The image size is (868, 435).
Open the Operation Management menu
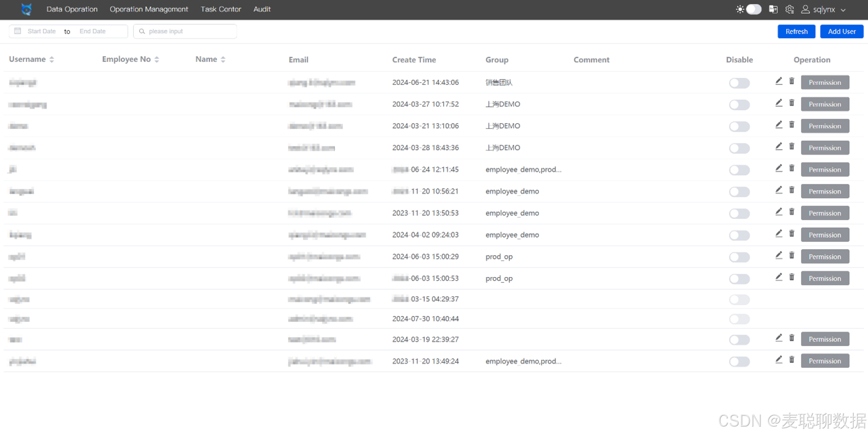pyautogui.click(x=149, y=9)
